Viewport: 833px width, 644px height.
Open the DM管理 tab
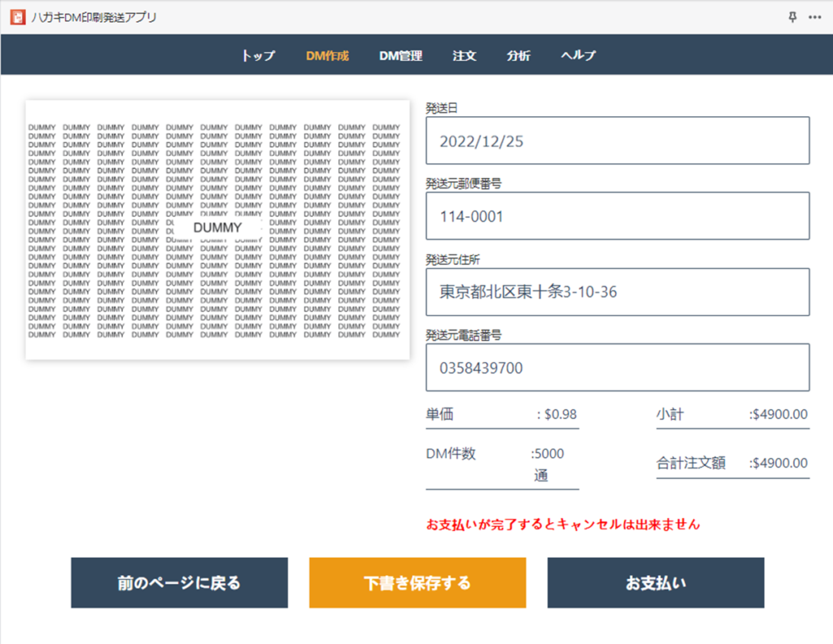[400, 55]
